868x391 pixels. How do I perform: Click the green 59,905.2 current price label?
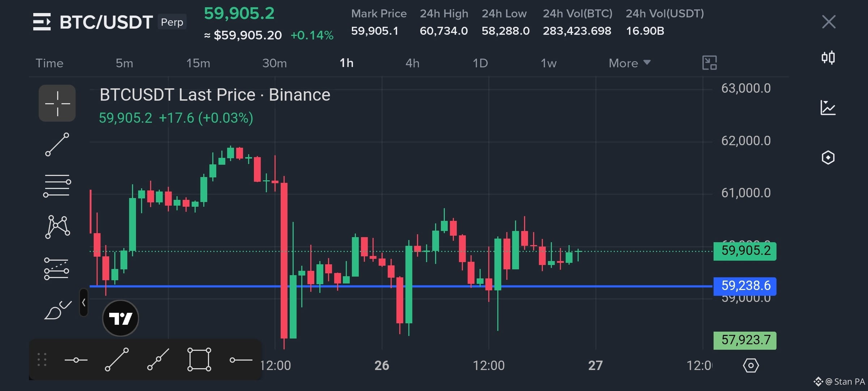tap(745, 251)
